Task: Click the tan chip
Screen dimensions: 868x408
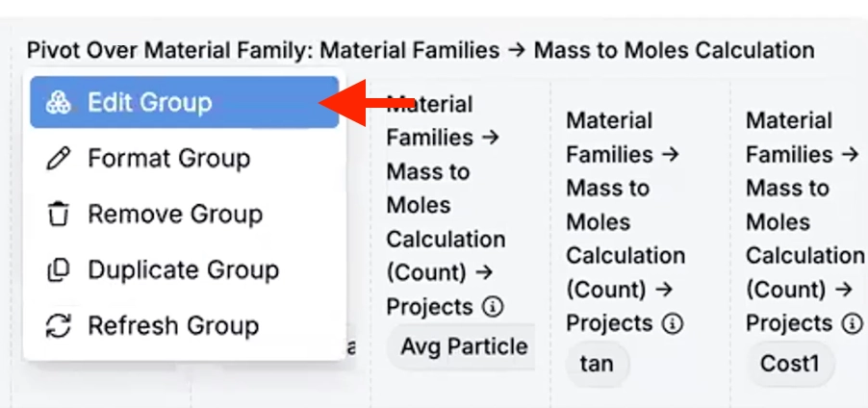Action: (x=597, y=365)
